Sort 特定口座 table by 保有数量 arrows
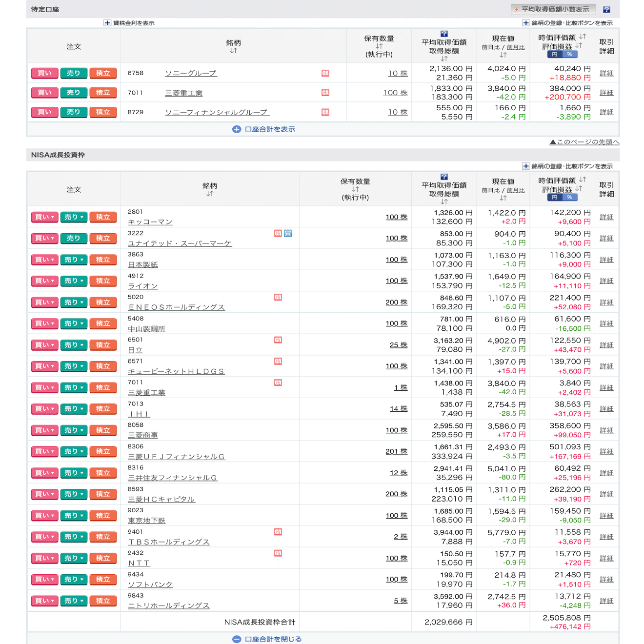644x644 pixels. (379, 46)
